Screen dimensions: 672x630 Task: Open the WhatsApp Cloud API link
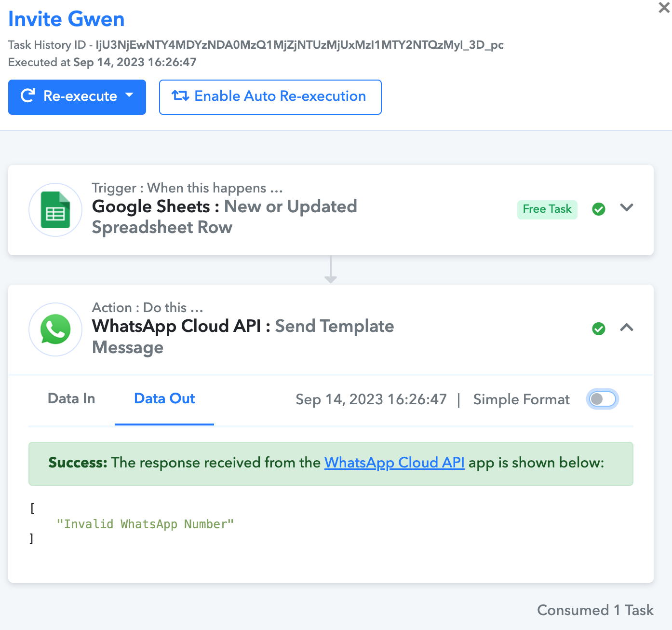pos(394,463)
